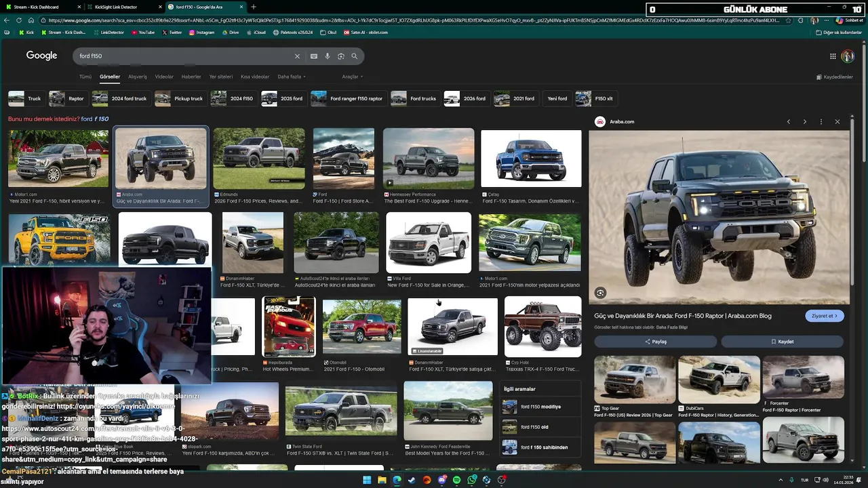Open Diğer sık kullanılanlar bookmarks folder

tap(839, 33)
